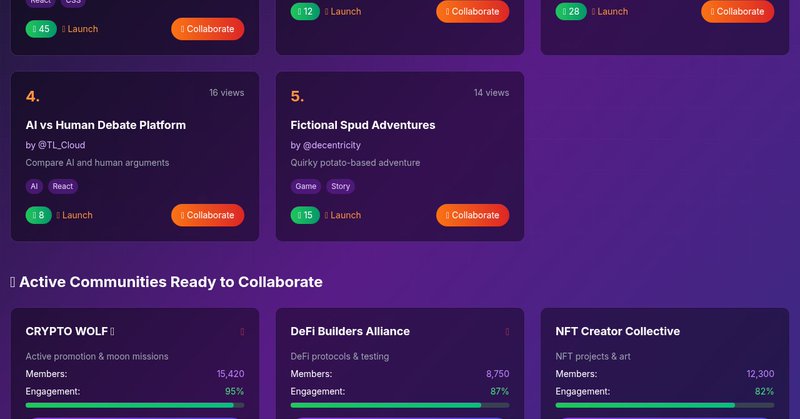Screen dimensions: 800x419
Task: Upvote using the 15 badge
Action: [305, 215]
